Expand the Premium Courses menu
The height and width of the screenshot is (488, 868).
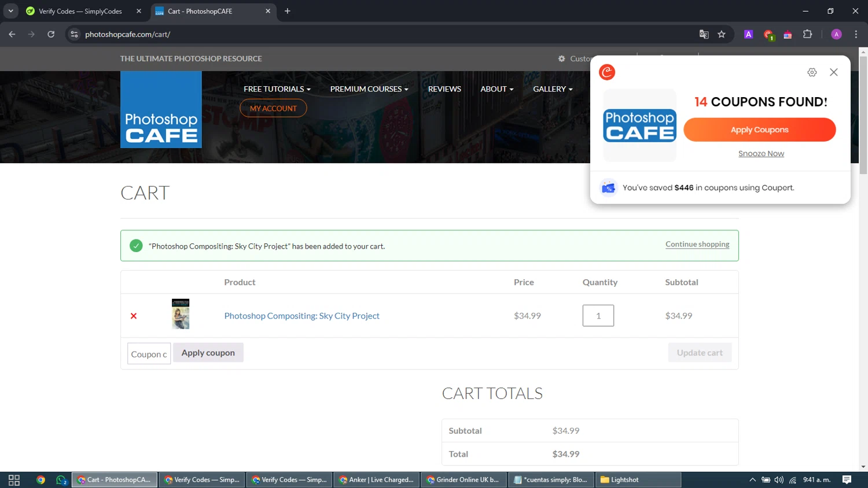pyautogui.click(x=369, y=89)
